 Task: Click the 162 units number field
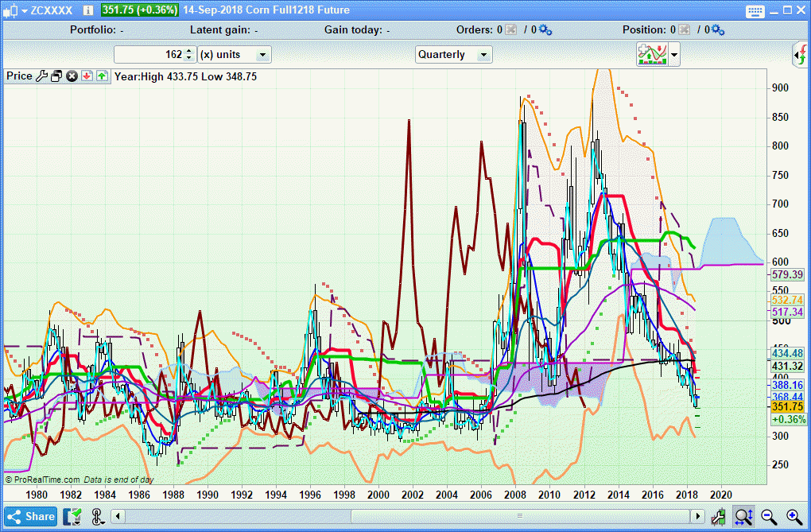pos(149,54)
